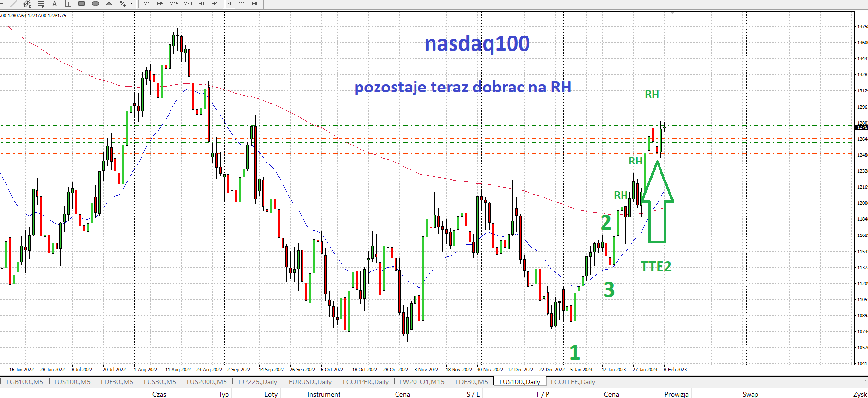Click the Swap column header
This screenshot has height=398, width=868.
(x=750, y=394)
